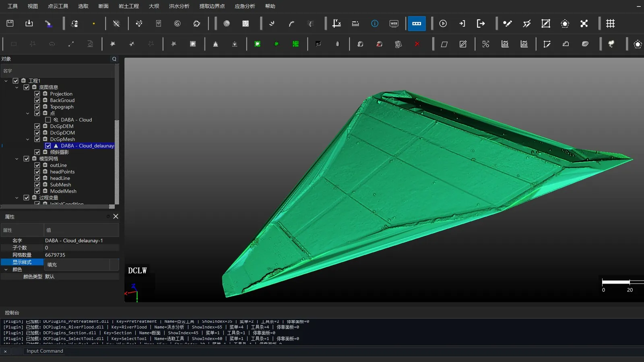Open the 洪水分析 menu
644x362 pixels.
coord(179,6)
